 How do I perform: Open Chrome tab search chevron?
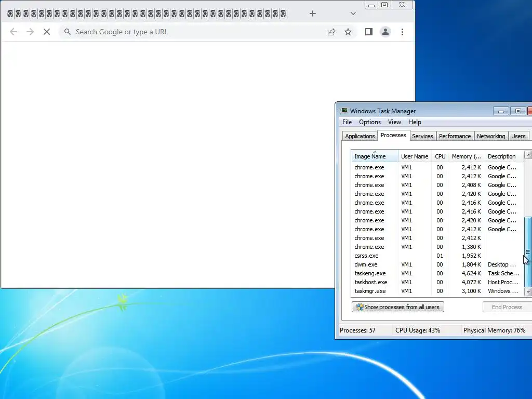(353, 14)
